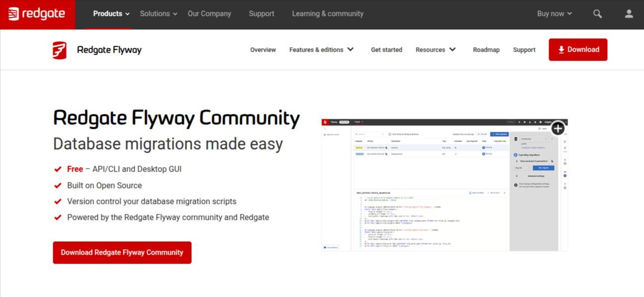Click the 'Built on Open Source' text

[x=104, y=186]
